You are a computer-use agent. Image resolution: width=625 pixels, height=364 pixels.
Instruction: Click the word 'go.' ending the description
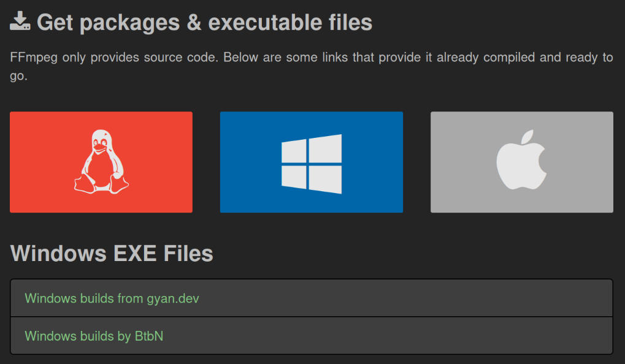pyautogui.click(x=19, y=77)
